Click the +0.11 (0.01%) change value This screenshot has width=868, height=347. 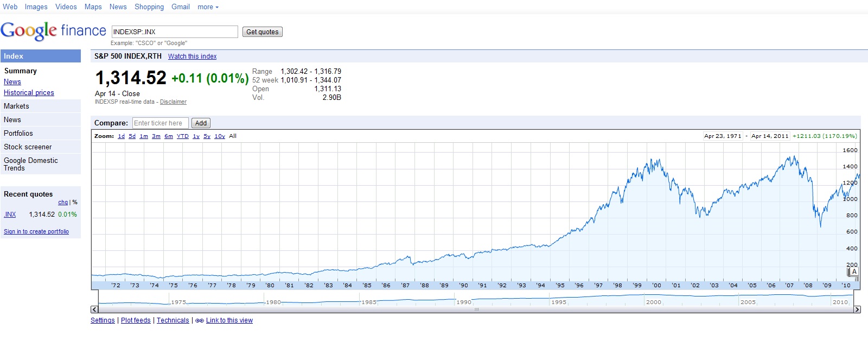[210, 78]
